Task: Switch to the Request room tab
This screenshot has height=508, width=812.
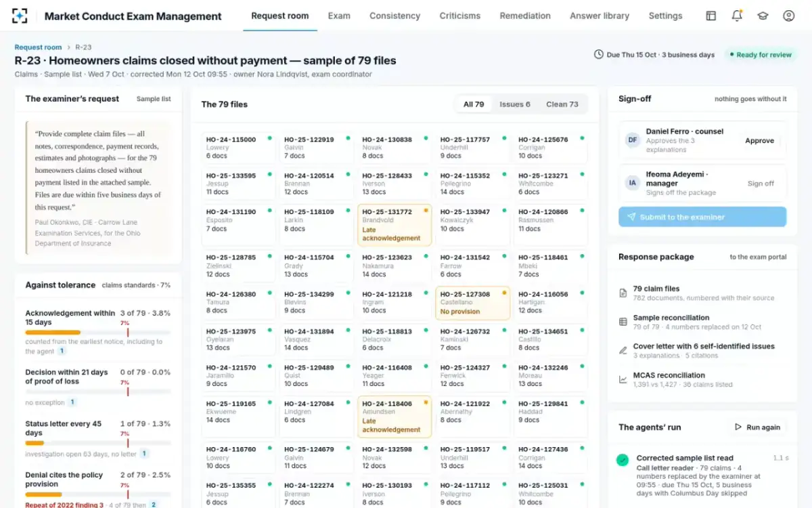Action: coord(279,16)
